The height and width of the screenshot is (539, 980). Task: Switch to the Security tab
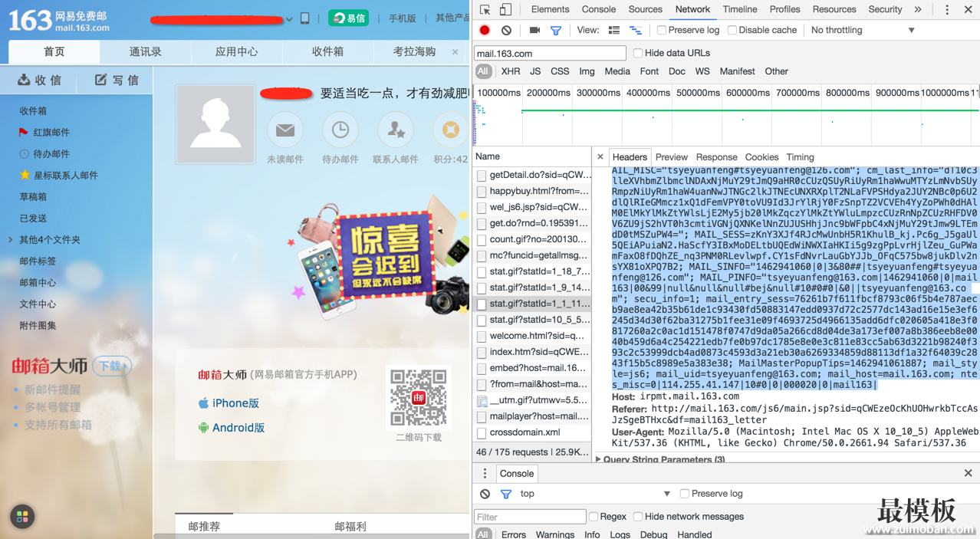click(885, 9)
